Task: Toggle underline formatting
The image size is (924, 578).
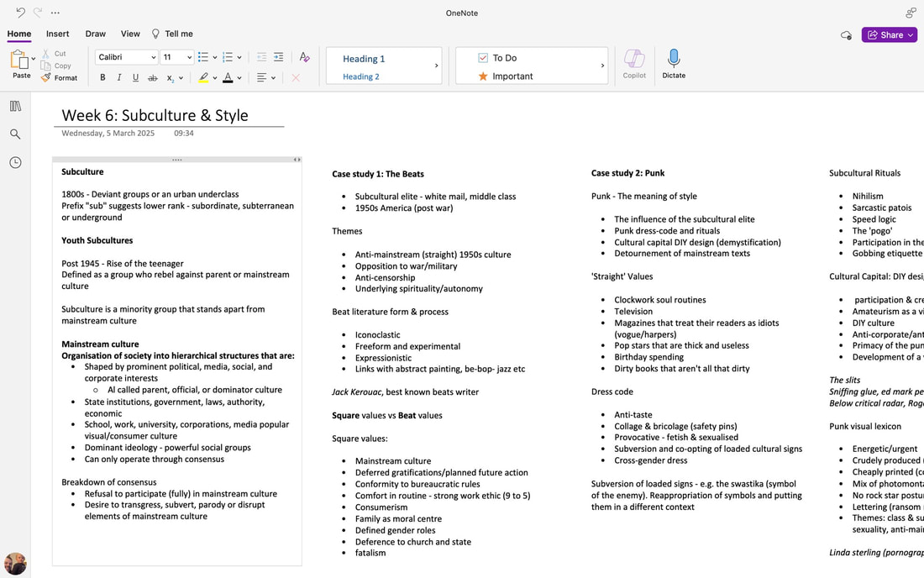Action: (x=135, y=78)
